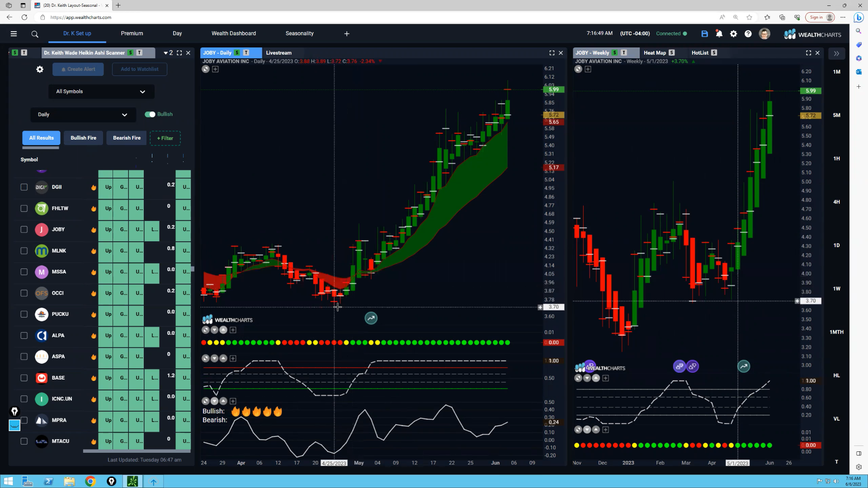Check the DGII row checkbox
Viewport: 868px width, 488px height.
click(x=24, y=187)
